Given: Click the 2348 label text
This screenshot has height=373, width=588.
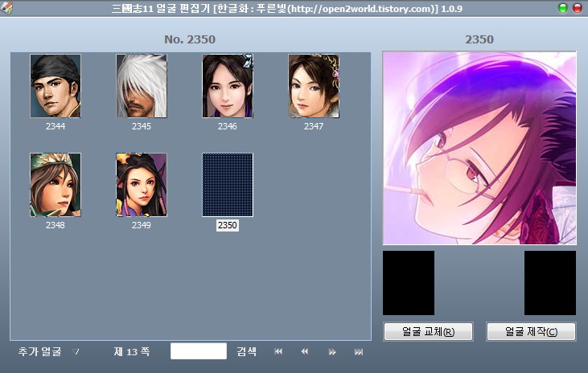Looking at the screenshot, I should coord(56,225).
